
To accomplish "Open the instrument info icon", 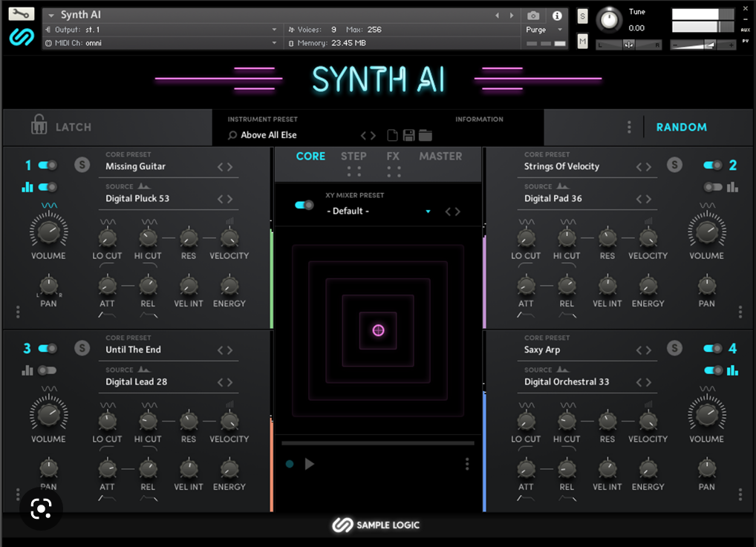I will click(x=557, y=16).
